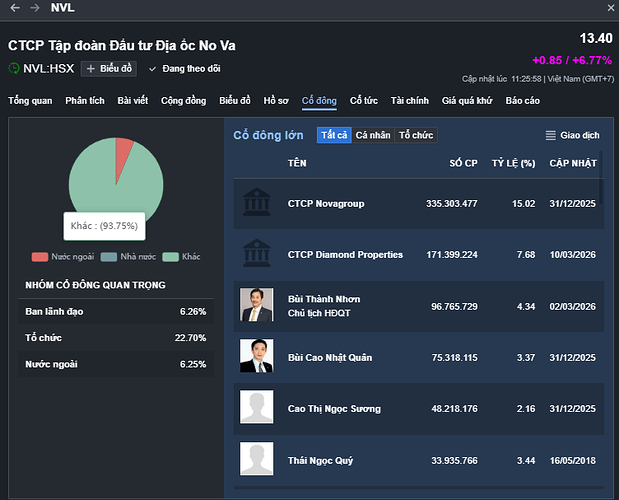Click the Chủ tịch HĐQT title text
The image size is (619, 500).
coord(319,313)
